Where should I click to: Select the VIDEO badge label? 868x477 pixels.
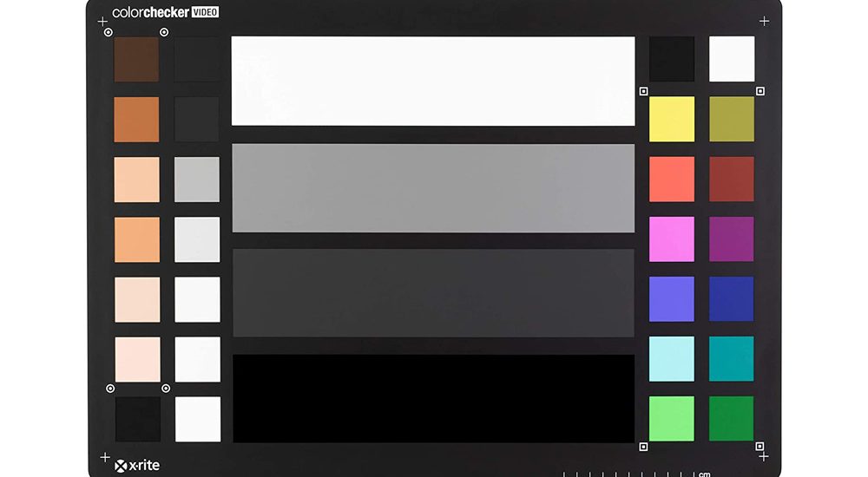205,12
